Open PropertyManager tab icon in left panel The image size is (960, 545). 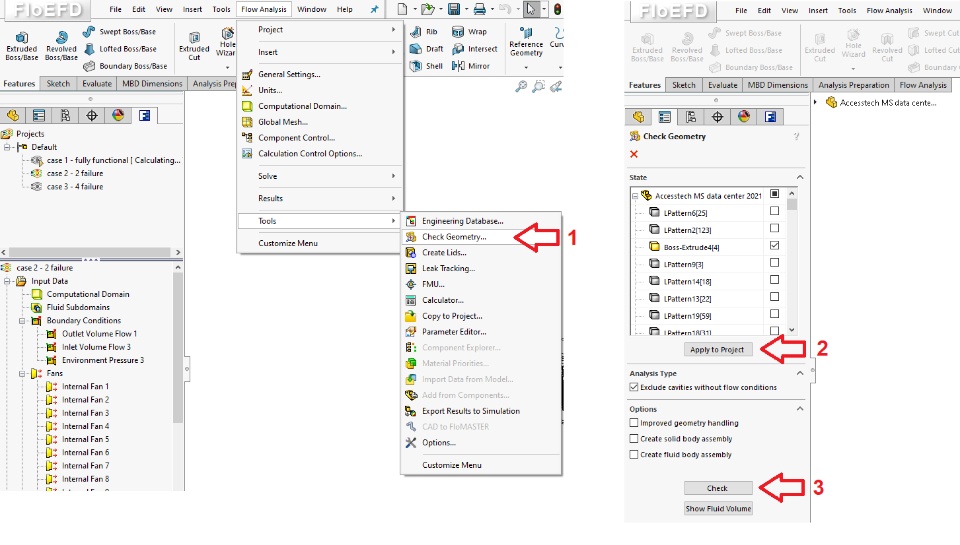(x=39, y=115)
